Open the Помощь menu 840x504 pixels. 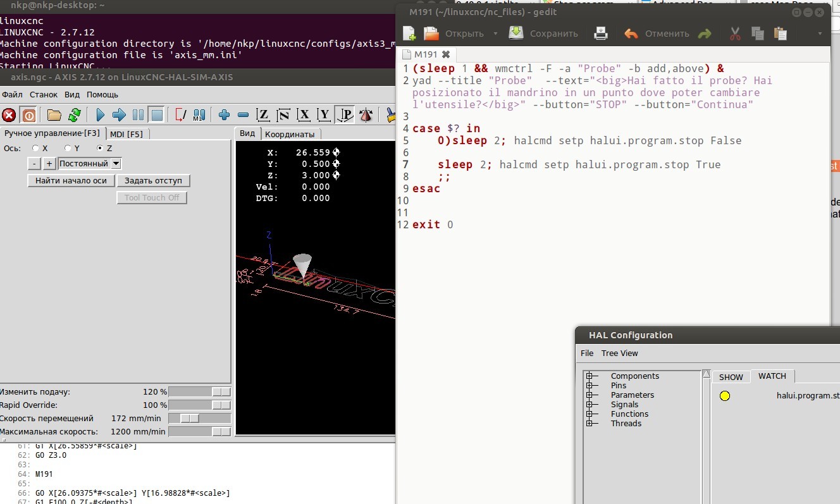[102, 95]
